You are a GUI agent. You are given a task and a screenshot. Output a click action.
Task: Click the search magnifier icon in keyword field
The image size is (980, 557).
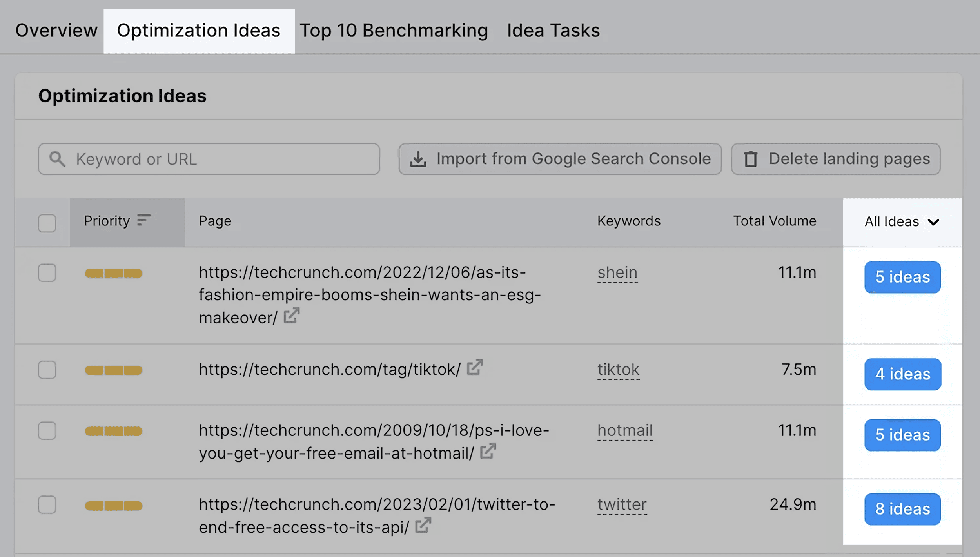coord(58,159)
